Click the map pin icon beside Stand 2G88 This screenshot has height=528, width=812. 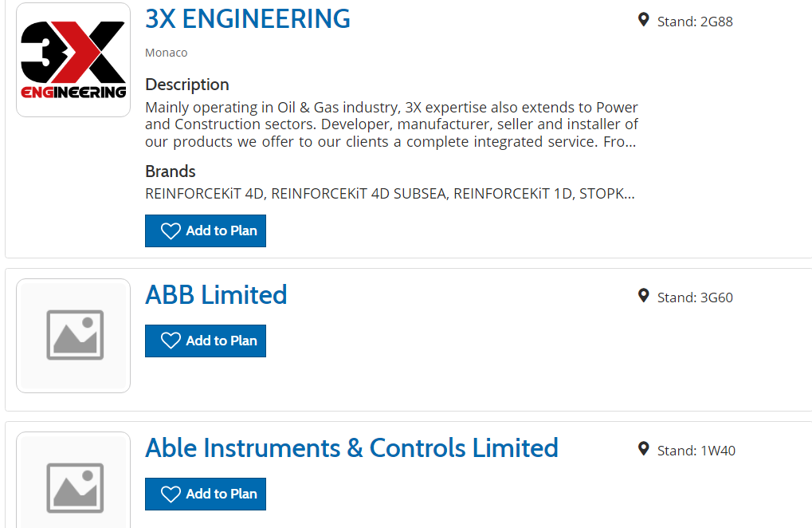coord(644,20)
